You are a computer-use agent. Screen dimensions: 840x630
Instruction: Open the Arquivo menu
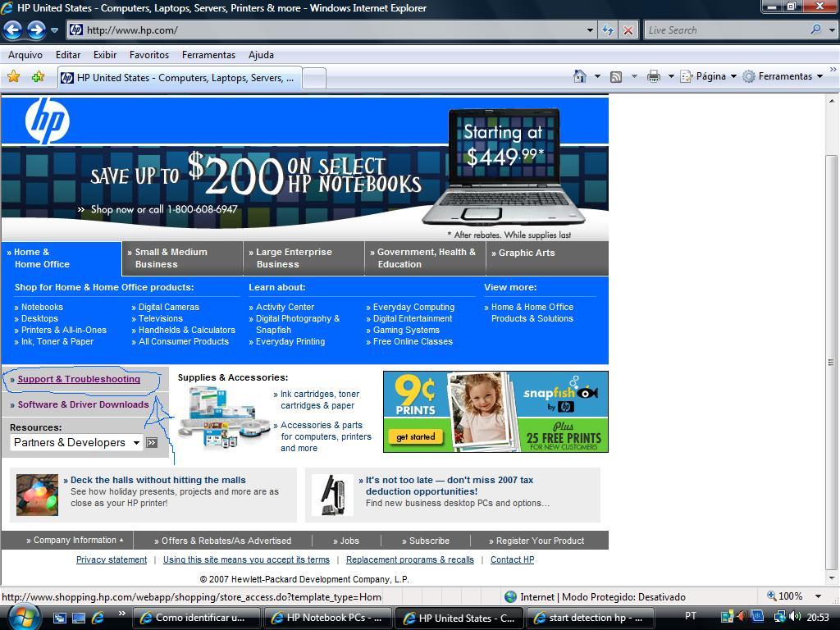[25, 55]
